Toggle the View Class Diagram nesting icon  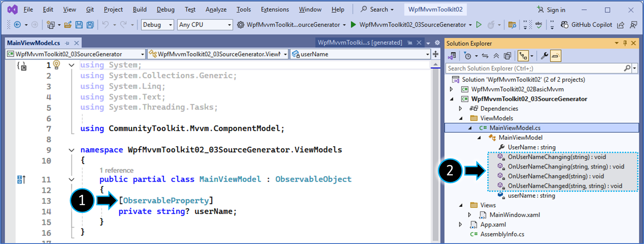523,56
